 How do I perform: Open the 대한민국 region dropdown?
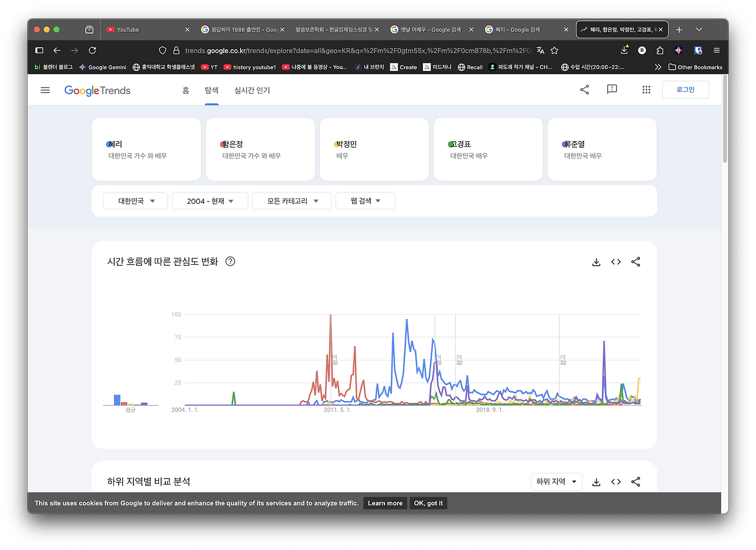tap(135, 200)
